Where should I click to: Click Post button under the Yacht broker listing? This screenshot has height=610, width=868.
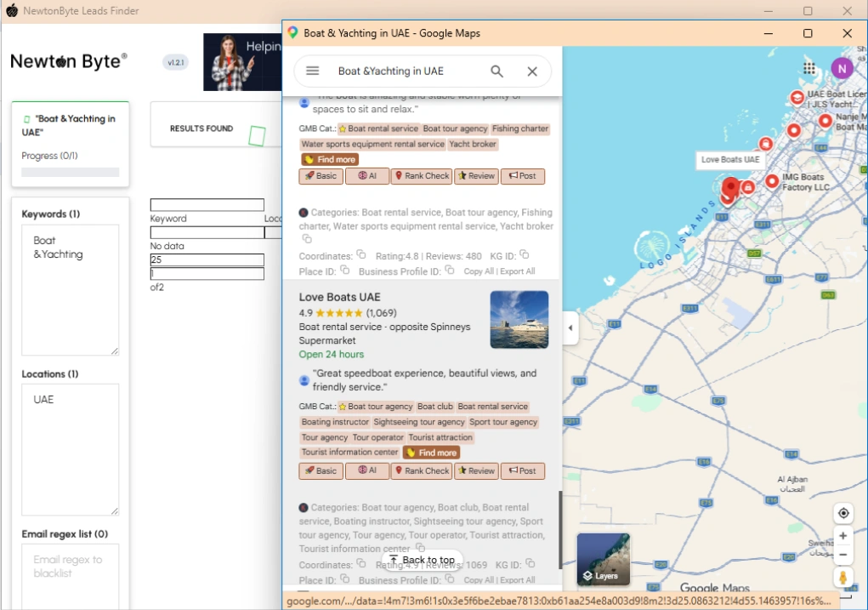(x=523, y=176)
